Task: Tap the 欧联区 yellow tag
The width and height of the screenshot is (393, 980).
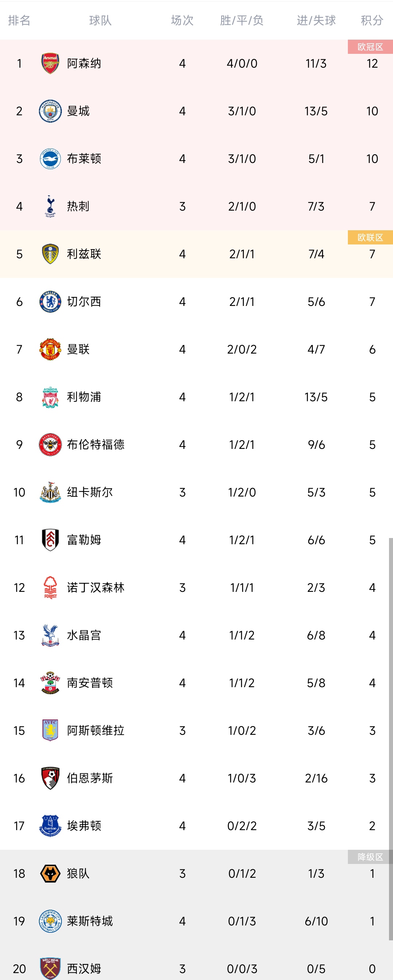Action: pyautogui.click(x=370, y=238)
